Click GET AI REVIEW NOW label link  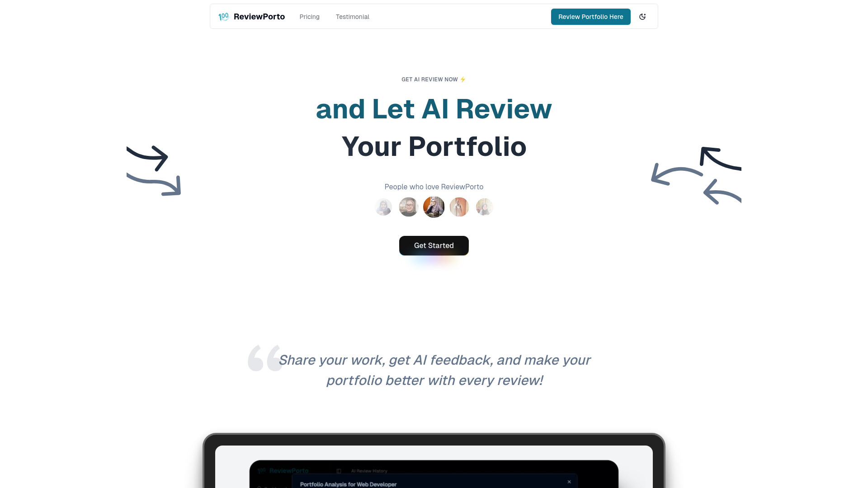(x=434, y=79)
